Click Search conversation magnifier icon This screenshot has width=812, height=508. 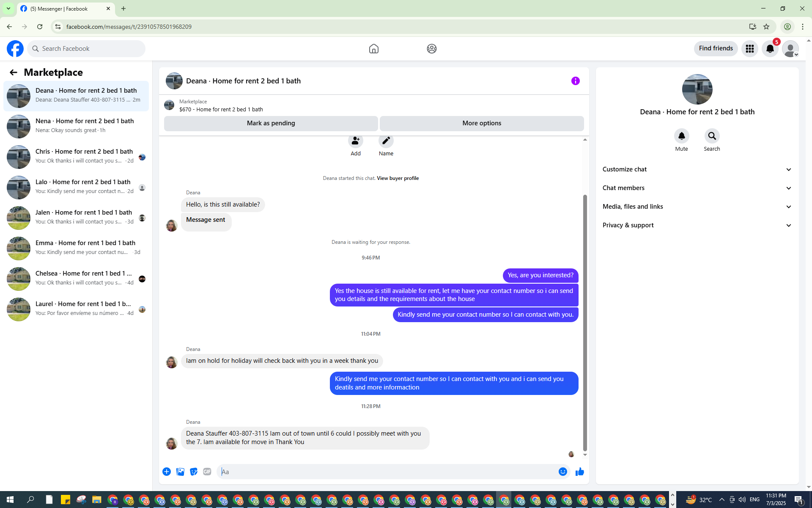[712, 136]
